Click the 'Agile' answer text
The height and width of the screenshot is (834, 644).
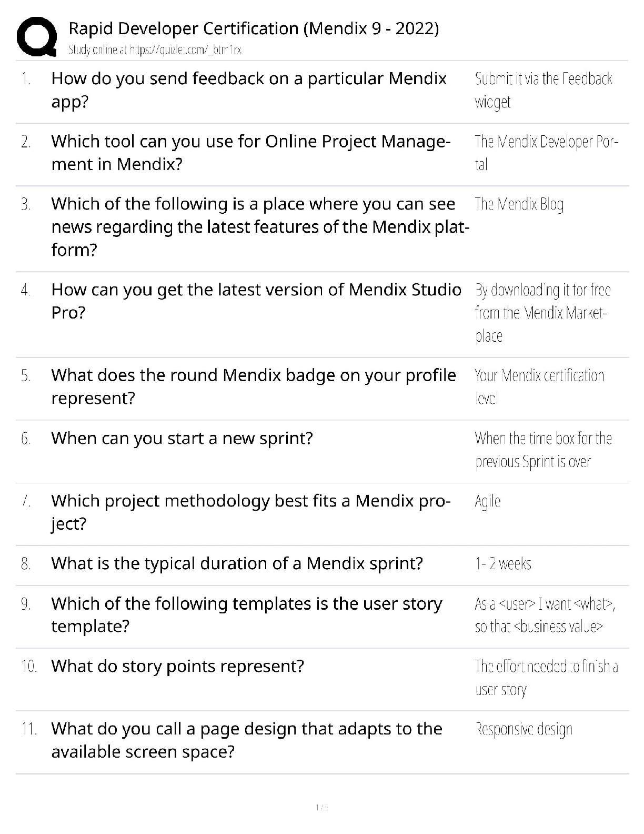[487, 501]
